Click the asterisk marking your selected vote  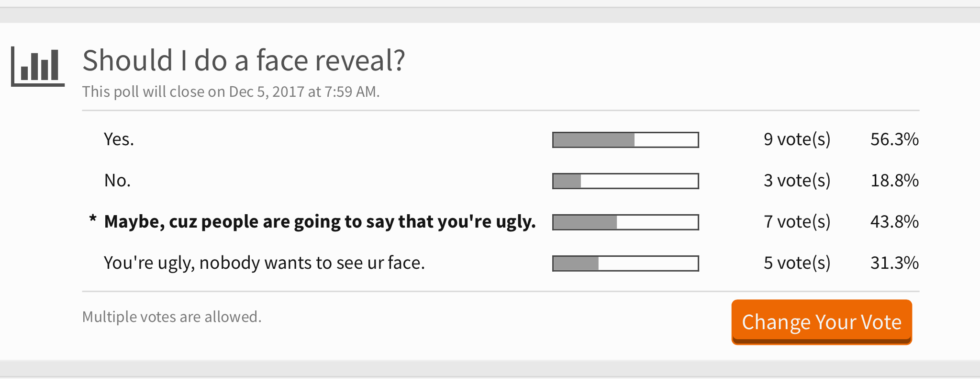(93, 219)
